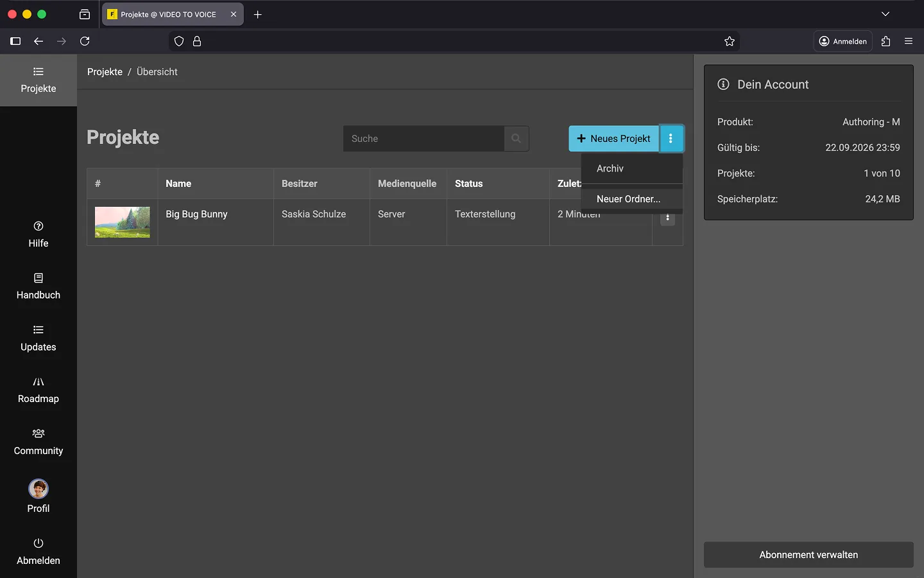
Task: Click Abonnement verwalten button
Action: coord(809,555)
